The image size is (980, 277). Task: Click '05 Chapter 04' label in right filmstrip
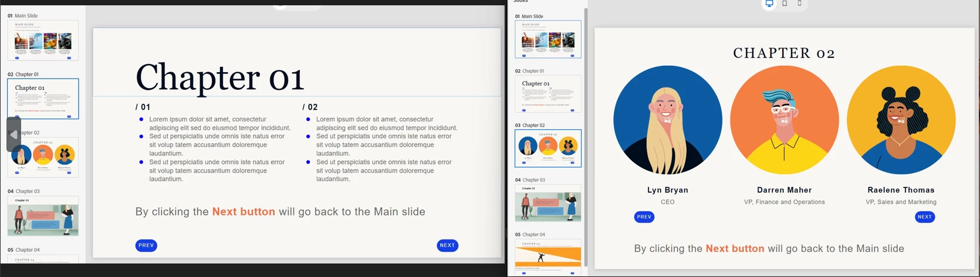pyautogui.click(x=530, y=235)
